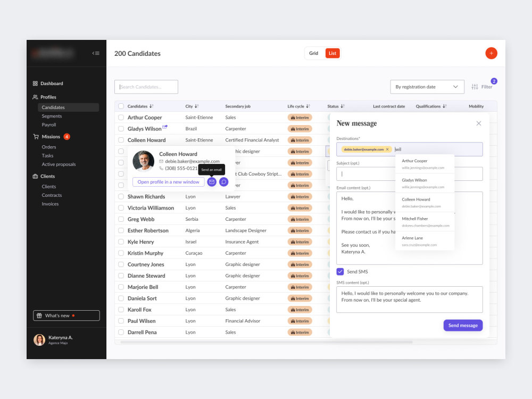Screen dimensions: 532x399
Task: Click the Send message button
Action: coord(463,326)
